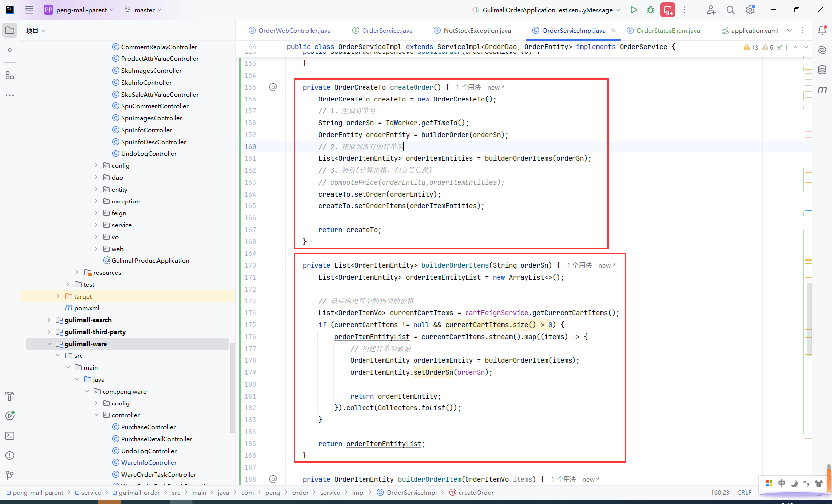Open the main hamburger menu
Image resolution: width=832 pixels, height=504 pixels.
tap(29, 10)
